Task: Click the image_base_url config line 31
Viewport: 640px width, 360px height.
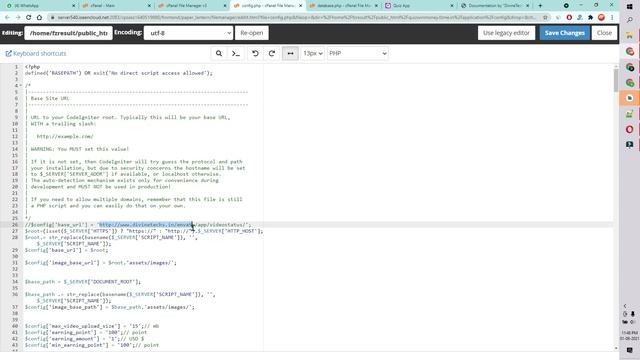Action: point(100,262)
